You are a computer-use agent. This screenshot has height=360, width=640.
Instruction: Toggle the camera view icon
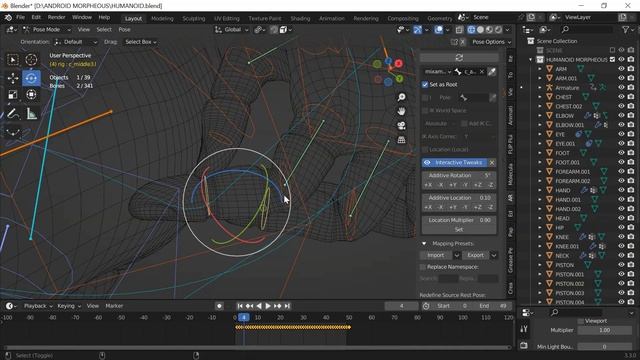coord(402,125)
